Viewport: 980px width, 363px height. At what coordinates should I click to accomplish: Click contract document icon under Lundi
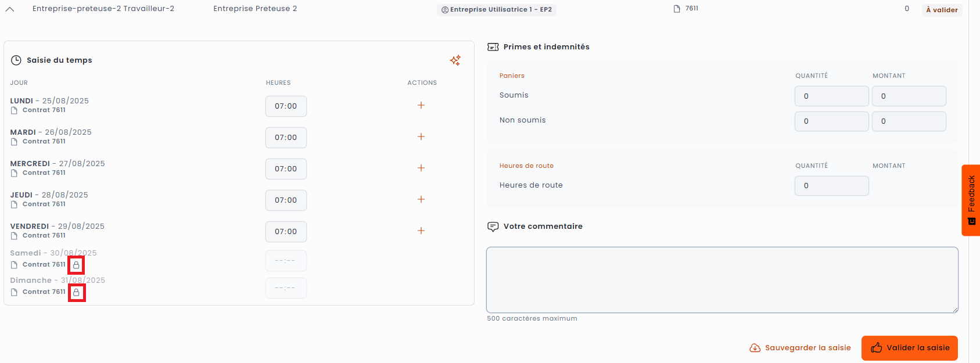[14, 110]
